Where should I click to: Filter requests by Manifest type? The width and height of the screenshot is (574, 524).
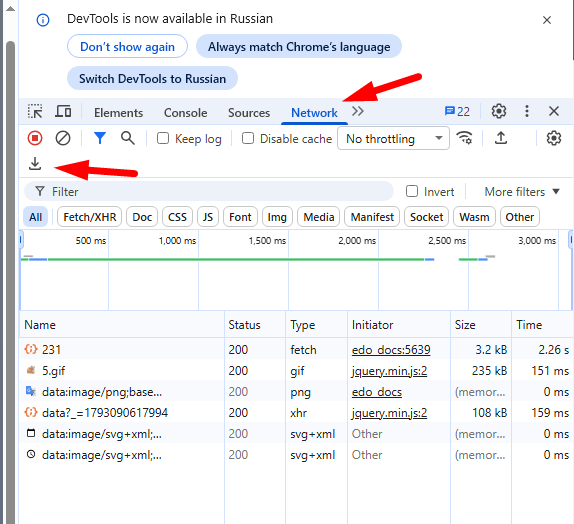pyautogui.click(x=372, y=217)
